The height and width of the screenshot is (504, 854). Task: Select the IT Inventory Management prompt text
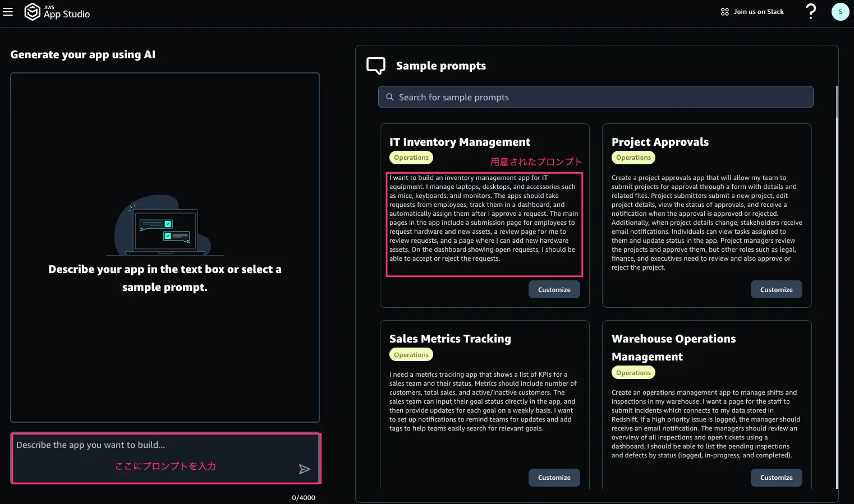tap(484, 218)
